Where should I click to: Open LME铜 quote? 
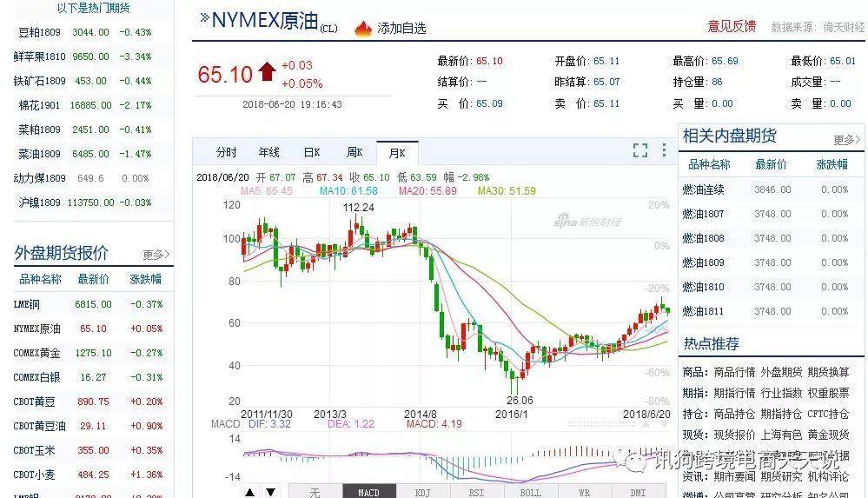tap(27, 305)
